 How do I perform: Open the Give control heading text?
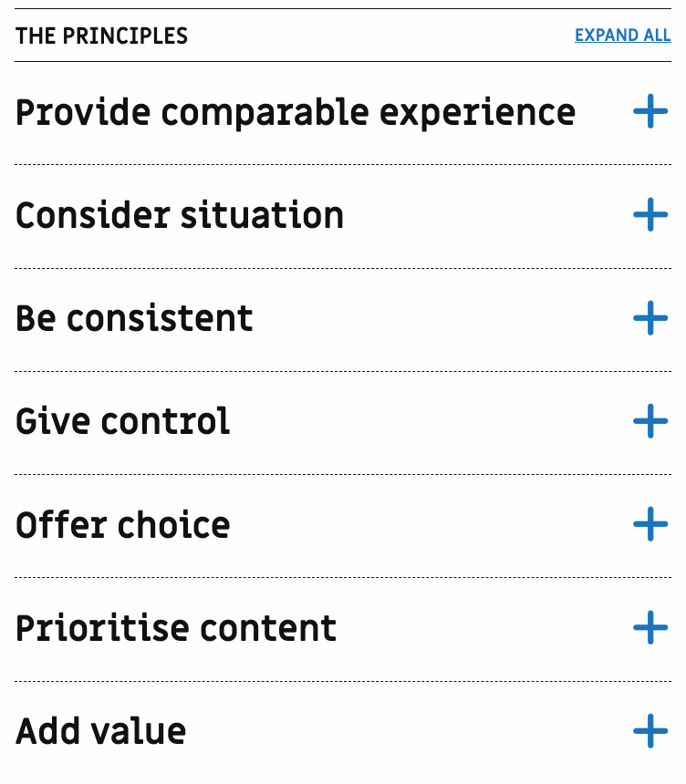[123, 422]
